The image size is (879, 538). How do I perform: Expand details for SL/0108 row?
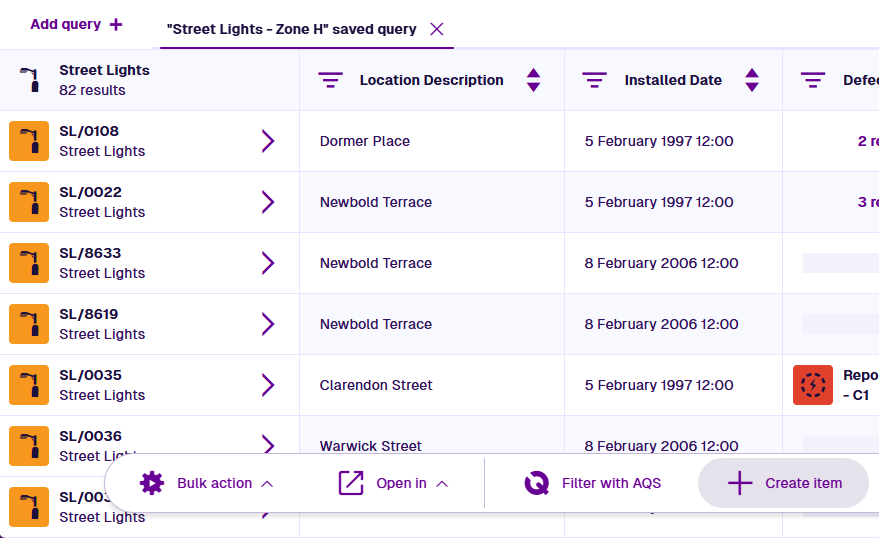coord(267,141)
